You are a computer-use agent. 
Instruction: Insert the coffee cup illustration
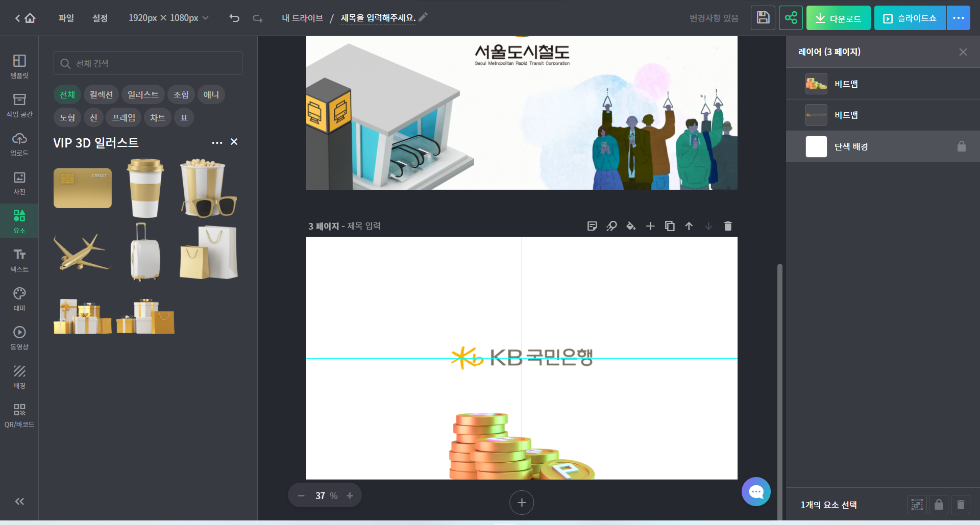(145, 188)
